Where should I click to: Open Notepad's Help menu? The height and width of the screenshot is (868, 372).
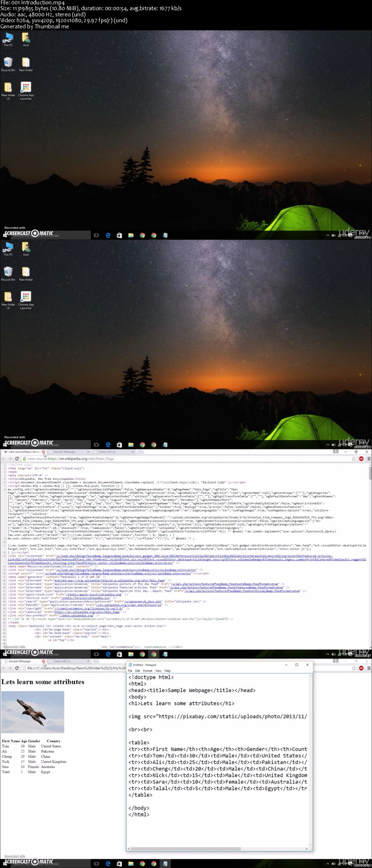tap(167, 671)
